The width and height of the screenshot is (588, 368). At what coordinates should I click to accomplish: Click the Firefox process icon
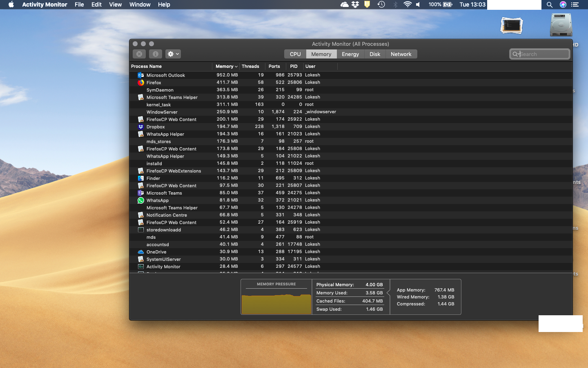(141, 83)
